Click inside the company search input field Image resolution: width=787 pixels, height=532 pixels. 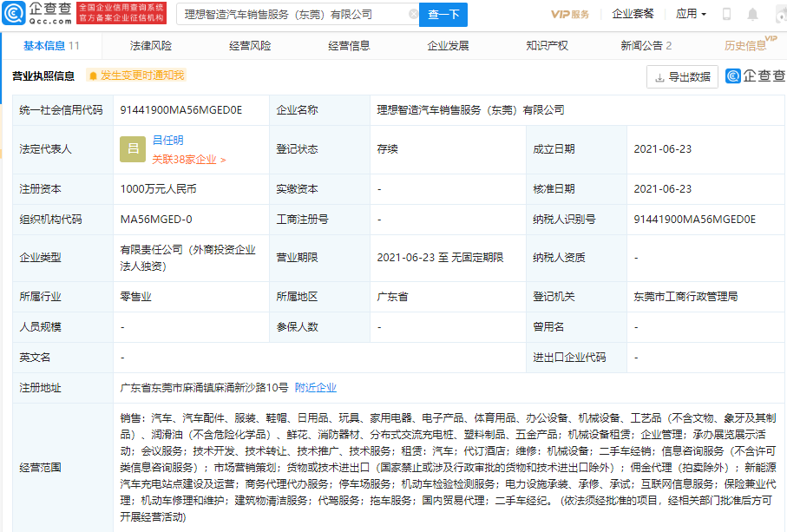click(x=286, y=14)
